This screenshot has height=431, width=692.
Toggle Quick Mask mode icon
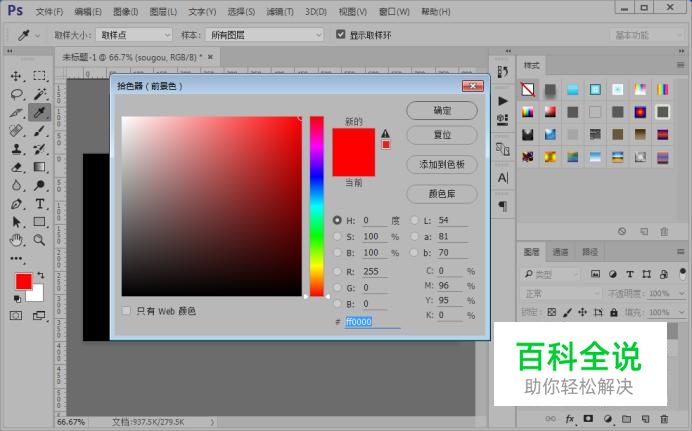click(16, 316)
